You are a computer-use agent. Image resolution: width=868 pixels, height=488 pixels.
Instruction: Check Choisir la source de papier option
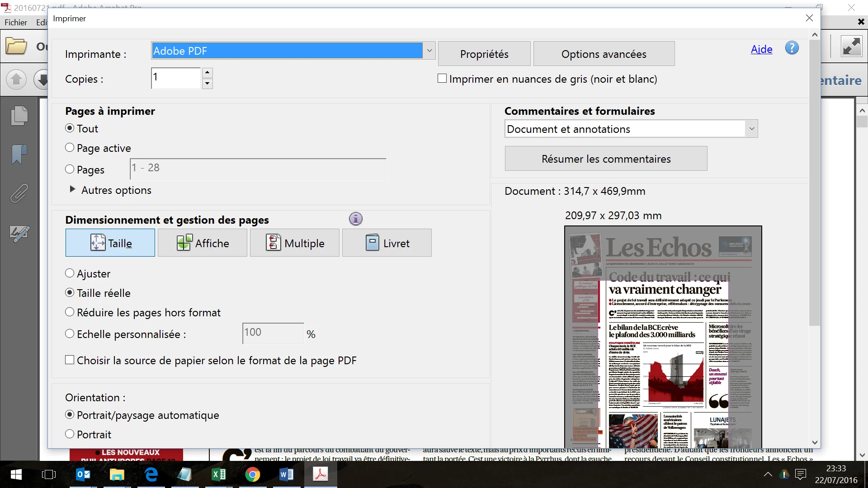pos(70,360)
